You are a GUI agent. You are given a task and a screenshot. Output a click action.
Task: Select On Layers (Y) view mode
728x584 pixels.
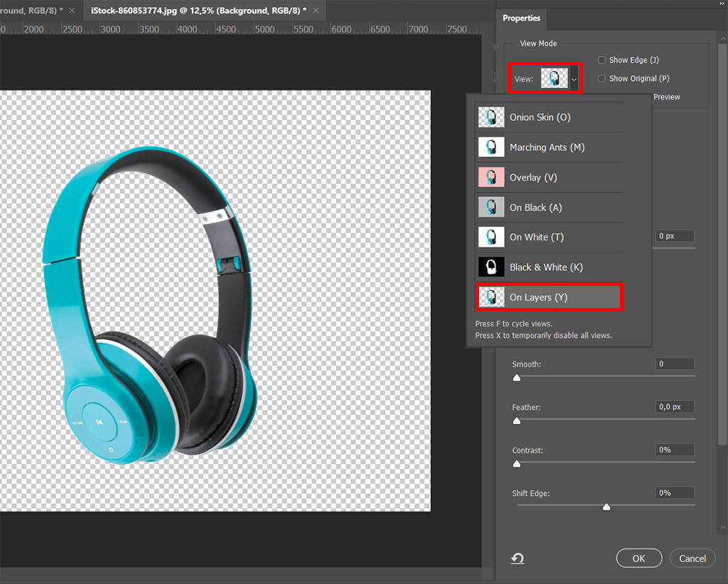pyautogui.click(x=550, y=297)
